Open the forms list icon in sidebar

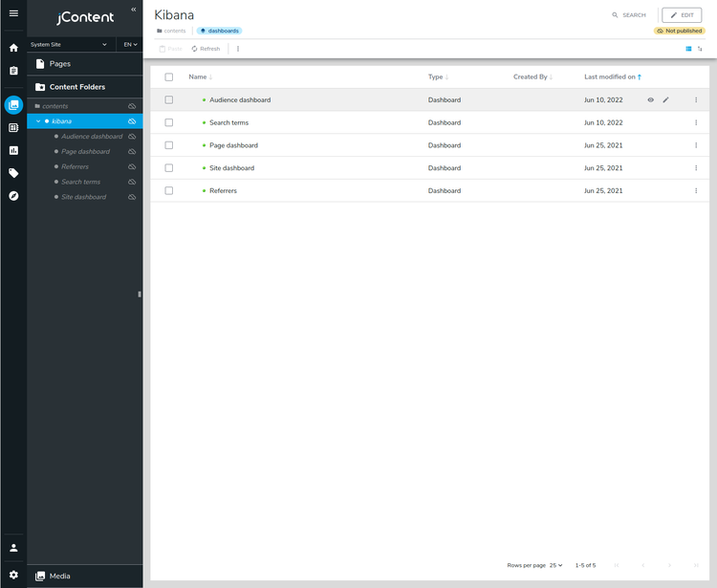coord(13,127)
